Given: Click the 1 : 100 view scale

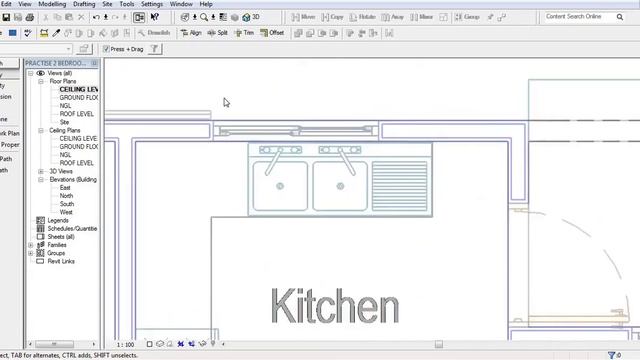Looking at the screenshot, I should (x=125, y=345).
